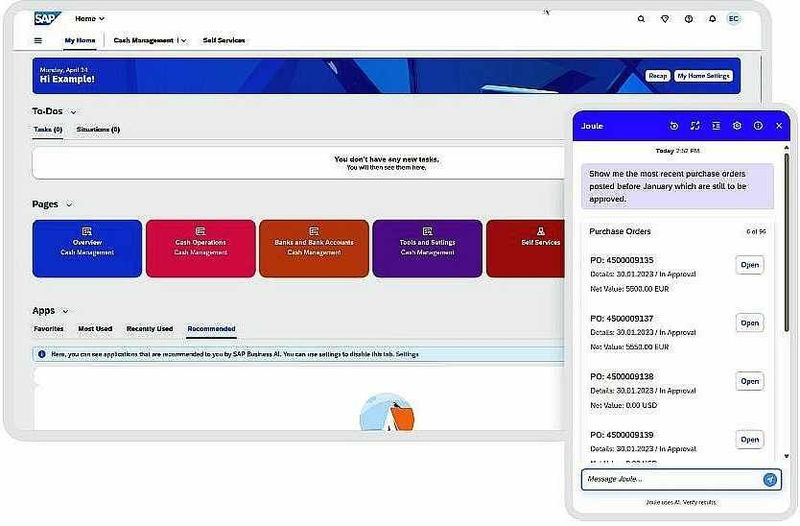Image resolution: width=800 pixels, height=526 pixels.
Task: Select the My Home tab
Action: click(x=80, y=40)
